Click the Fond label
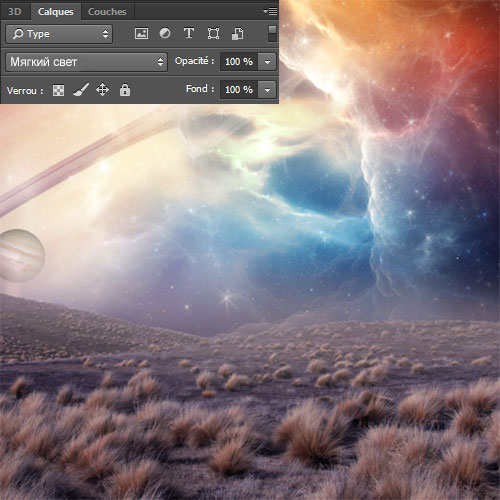Screen dimensions: 500x500 (200, 89)
